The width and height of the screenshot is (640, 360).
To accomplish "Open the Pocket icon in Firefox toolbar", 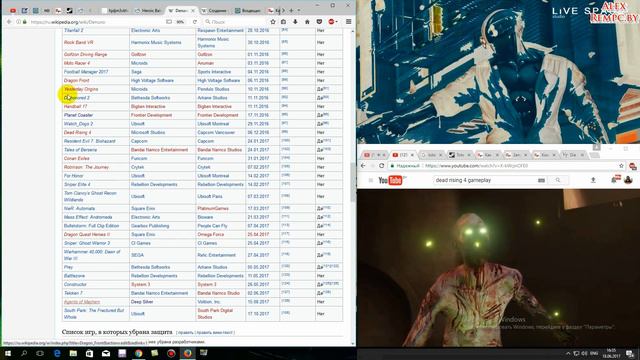I will 319,22.
